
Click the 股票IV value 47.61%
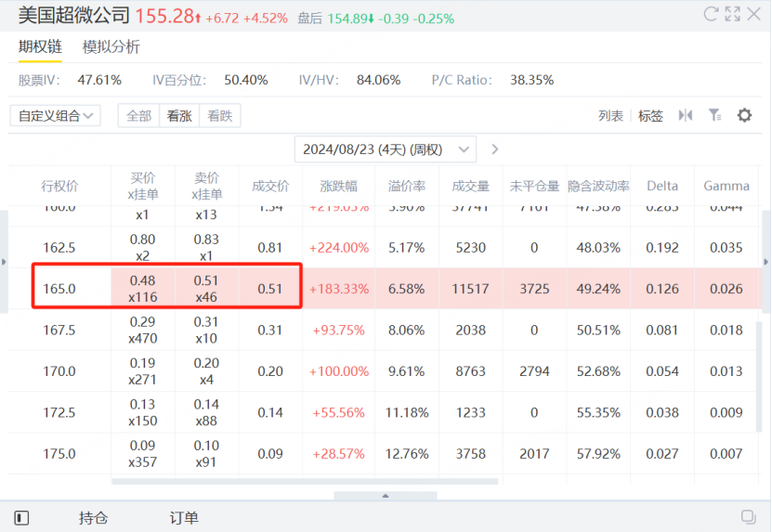(x=99, y=80)
